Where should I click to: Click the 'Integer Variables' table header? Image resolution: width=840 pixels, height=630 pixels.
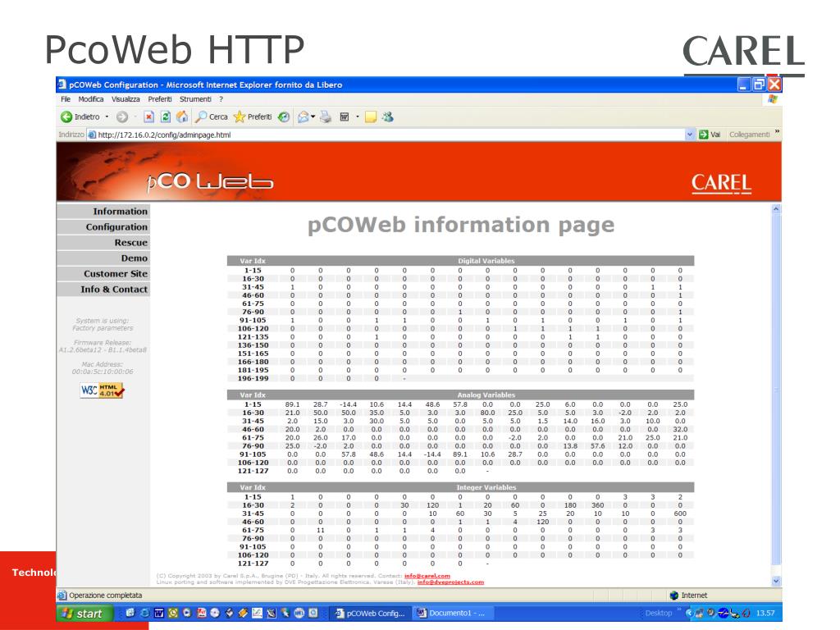[x=486, y=487]
